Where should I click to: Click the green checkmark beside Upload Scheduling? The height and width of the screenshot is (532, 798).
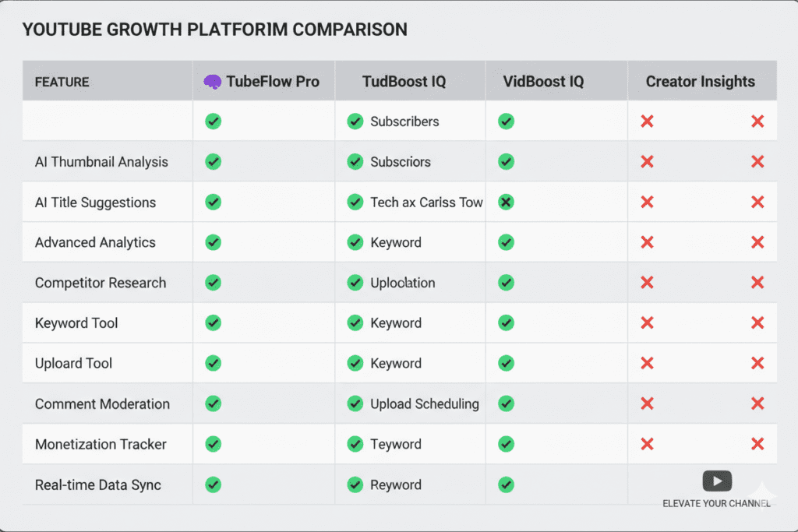coord(355,403)
